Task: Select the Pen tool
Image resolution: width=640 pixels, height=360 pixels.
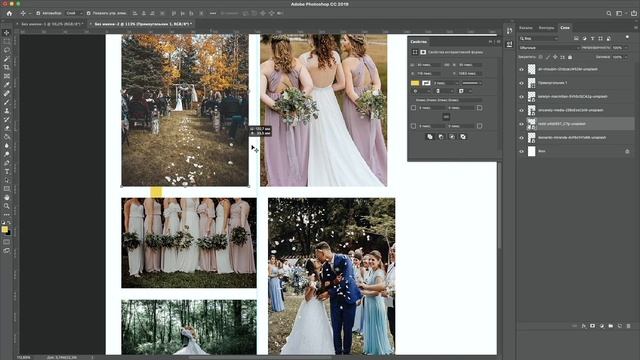Action: tap(7, 163)
